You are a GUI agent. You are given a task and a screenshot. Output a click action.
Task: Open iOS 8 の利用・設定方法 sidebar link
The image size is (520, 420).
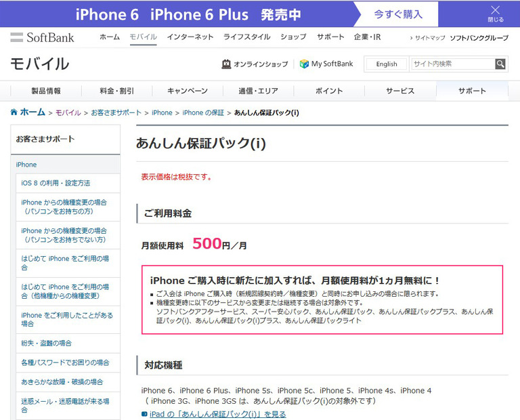pyautogui.click(x=68, y=183)
